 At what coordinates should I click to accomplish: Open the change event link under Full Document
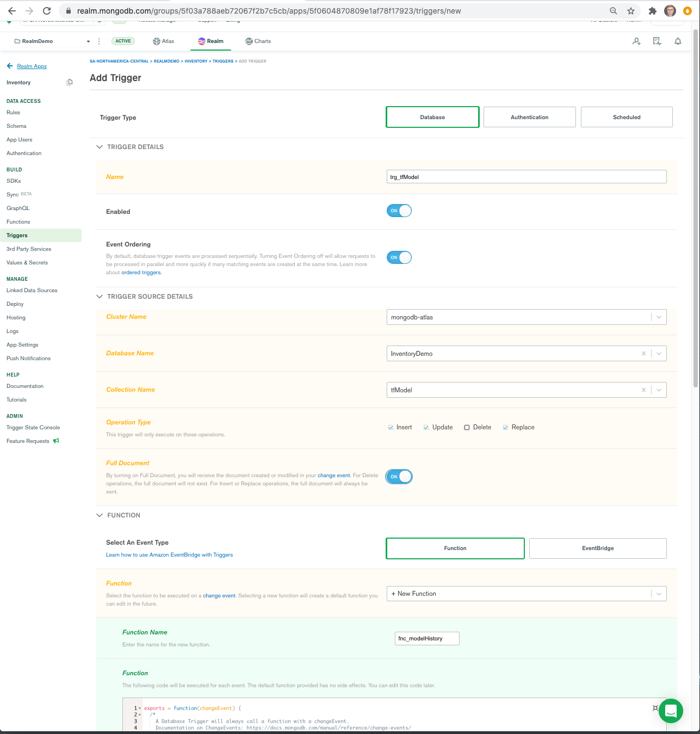click(x=334, y=476)
